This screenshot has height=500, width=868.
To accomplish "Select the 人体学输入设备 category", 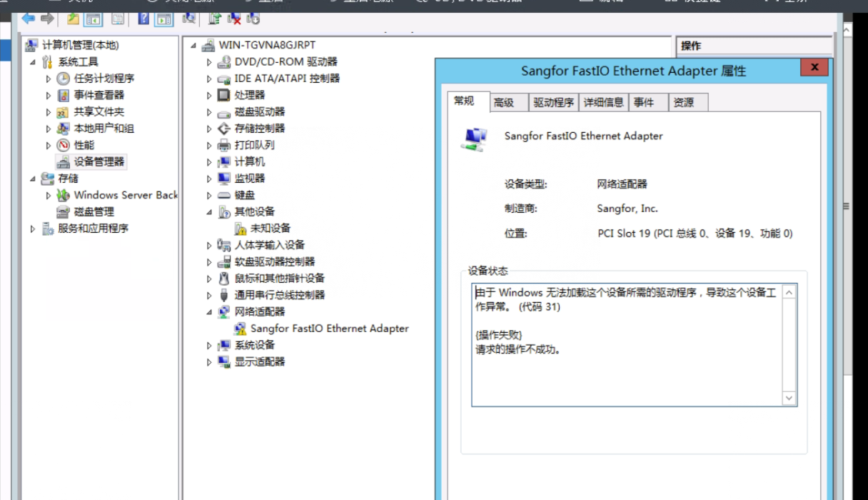I will click(270, 245).
